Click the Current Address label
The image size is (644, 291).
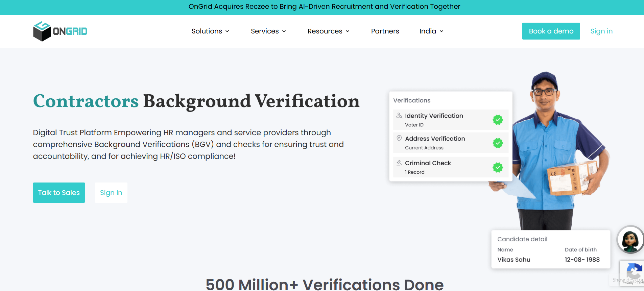[x=424, y=148]
